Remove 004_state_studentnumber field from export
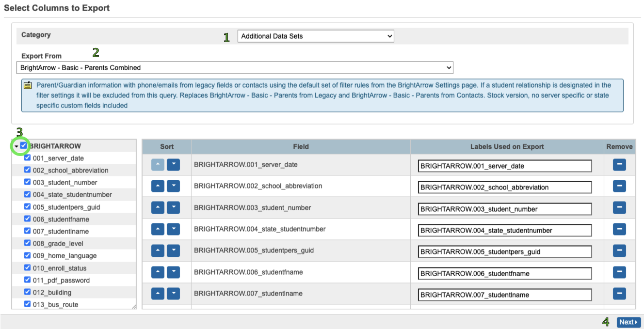The width and height of the screenshot is (644, 329). point(619,229)
